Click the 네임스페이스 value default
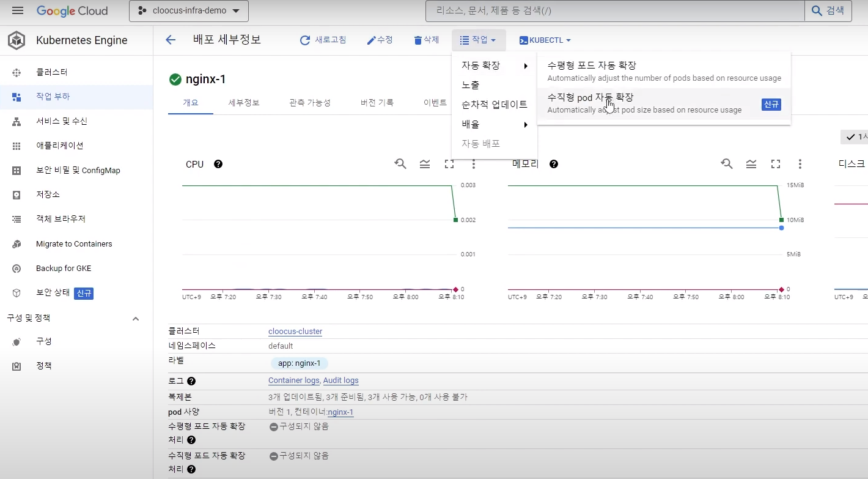Screen dimensions: 868x479 (281, 346)
